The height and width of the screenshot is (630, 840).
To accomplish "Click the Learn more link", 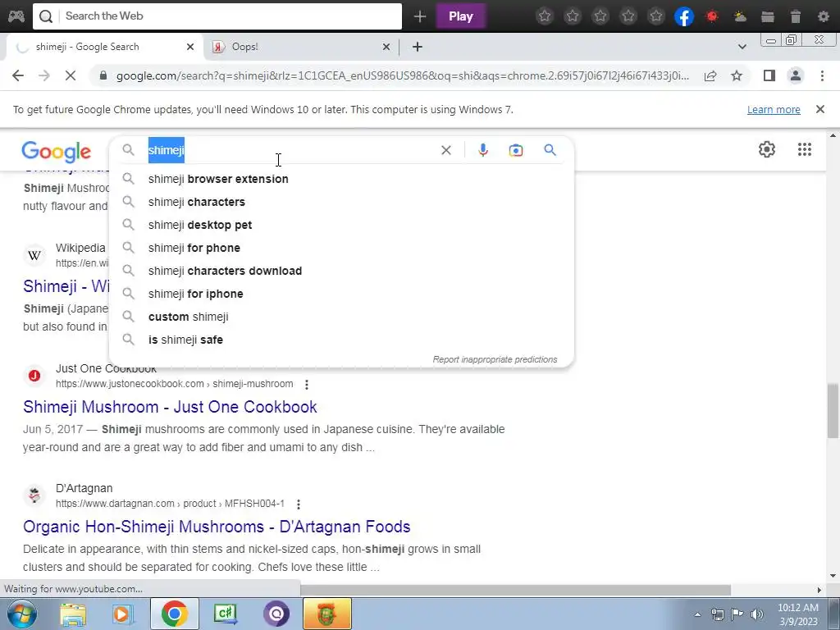I will tap(774, 110).
